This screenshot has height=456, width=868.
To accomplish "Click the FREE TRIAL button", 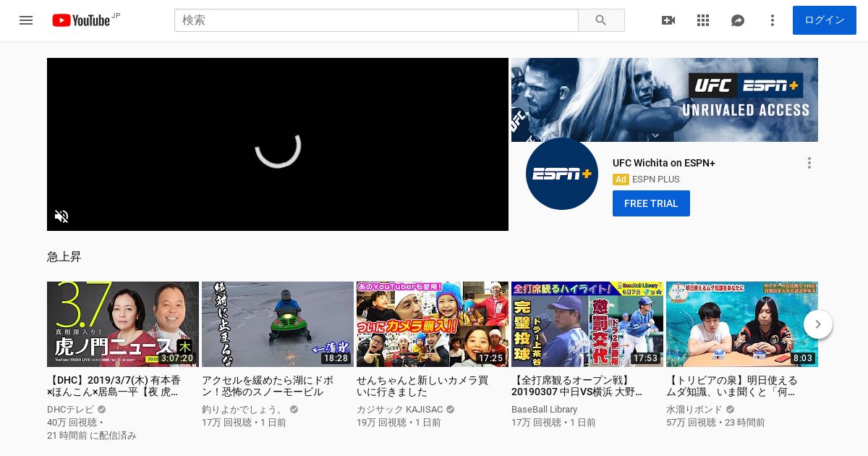I will pyautogui.click(x=651, y=203).
